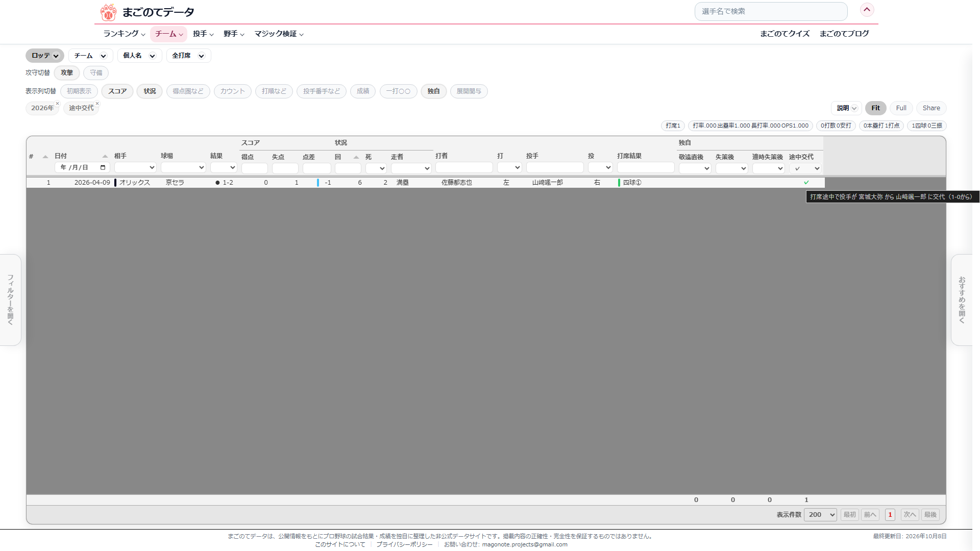Toggle the カウント column group
Viewport: 980px width, 551px height.
233,91
